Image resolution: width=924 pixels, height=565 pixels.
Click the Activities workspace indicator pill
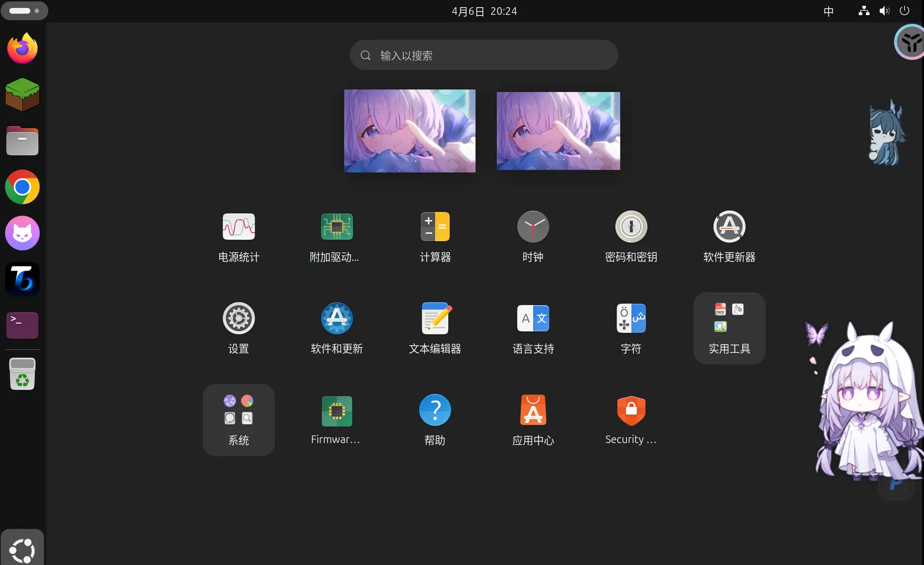click(24, 11)
